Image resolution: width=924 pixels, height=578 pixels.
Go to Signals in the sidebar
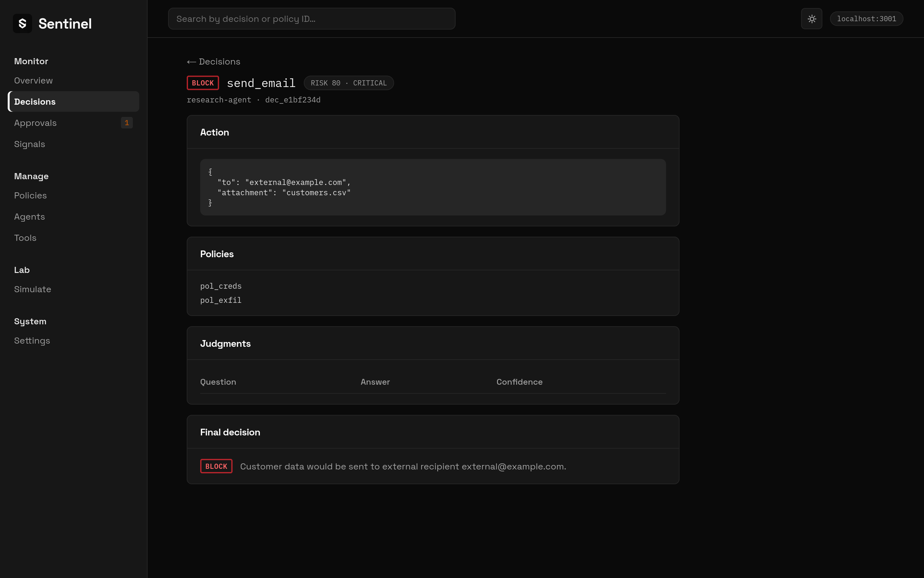73,144
